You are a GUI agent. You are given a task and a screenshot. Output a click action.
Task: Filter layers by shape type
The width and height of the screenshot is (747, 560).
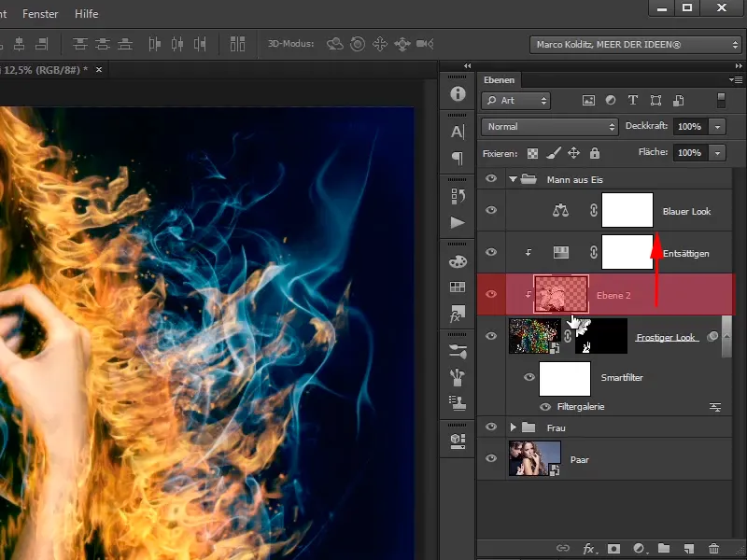click(x=655, y=100)
